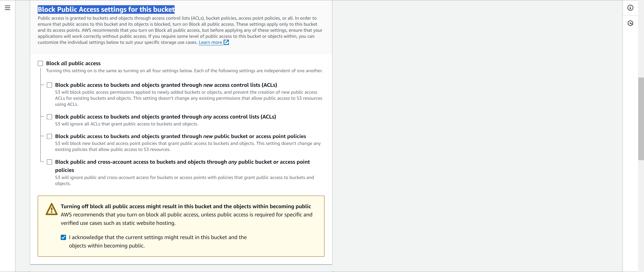Expand Block public access through new bucket policies
644x272 pixels.
click(x=50, y=136)
